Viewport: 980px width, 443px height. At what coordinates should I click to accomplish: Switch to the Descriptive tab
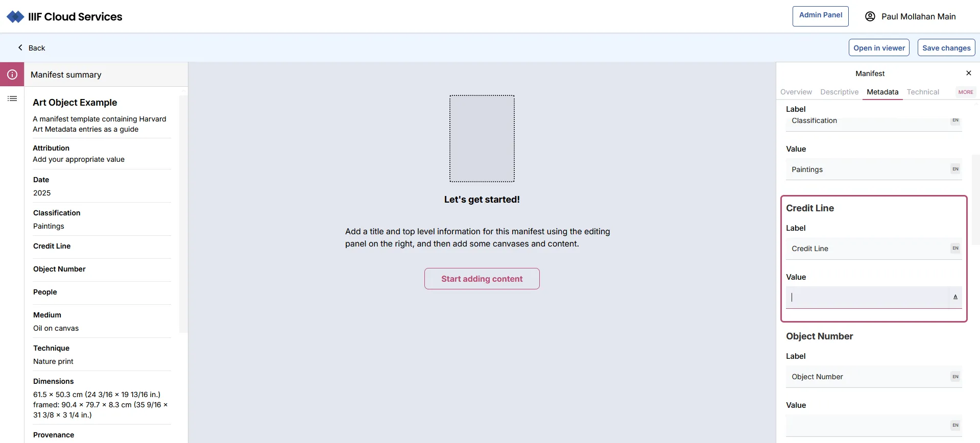coord(839,92)
